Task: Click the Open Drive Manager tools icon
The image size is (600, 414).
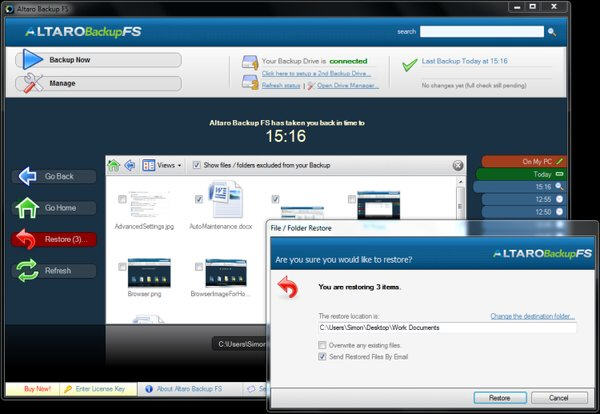Action: [311, 86]
